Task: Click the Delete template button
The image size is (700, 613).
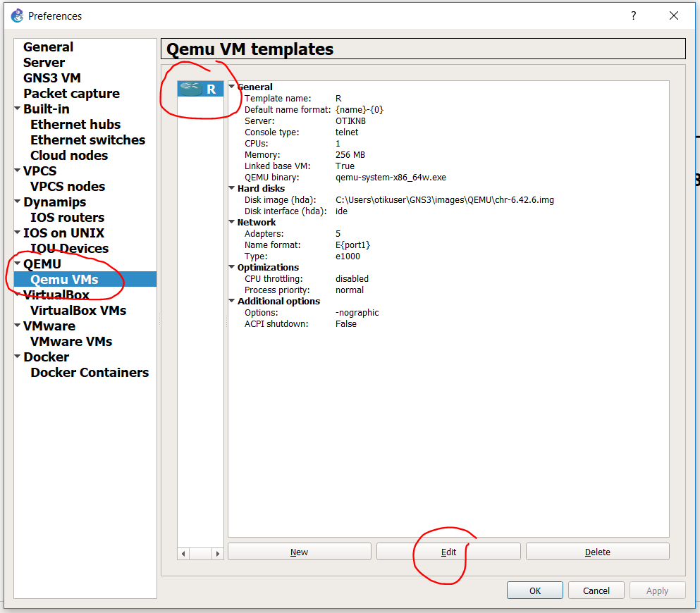Action: pyautogui.click(x=597, y=552)
